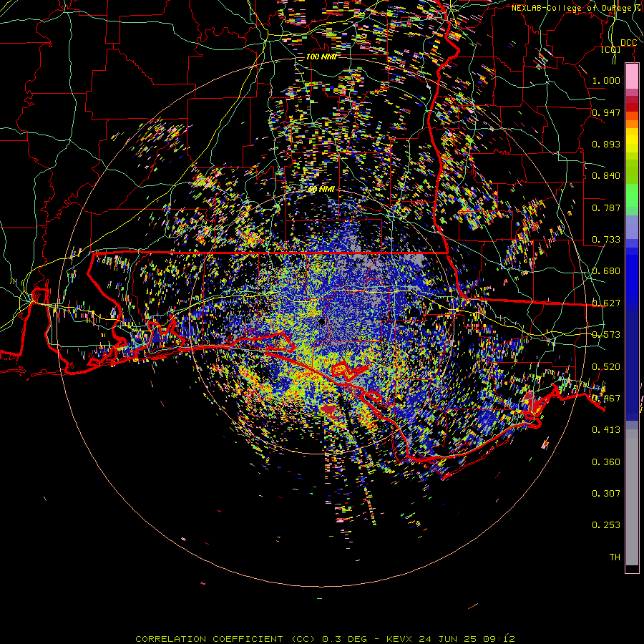Click the NEXLAB-College of DuPage label

(x=575, y=8)
